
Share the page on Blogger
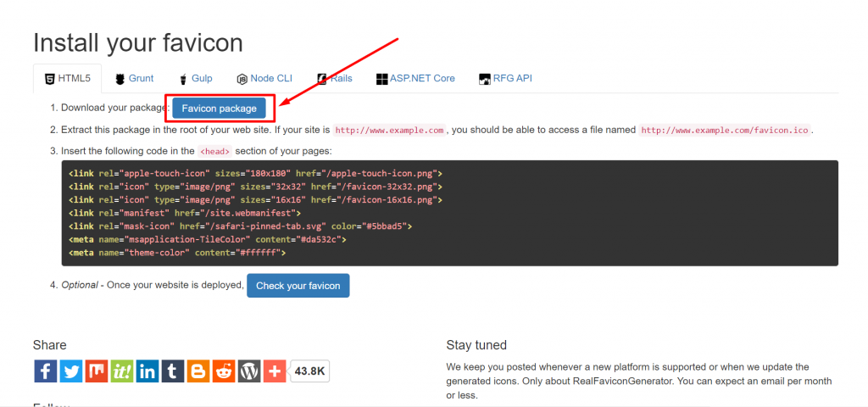198,371
